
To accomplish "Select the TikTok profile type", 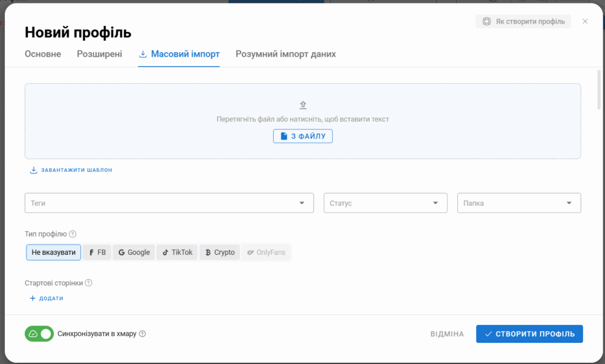I will click(x=177, y=252).
